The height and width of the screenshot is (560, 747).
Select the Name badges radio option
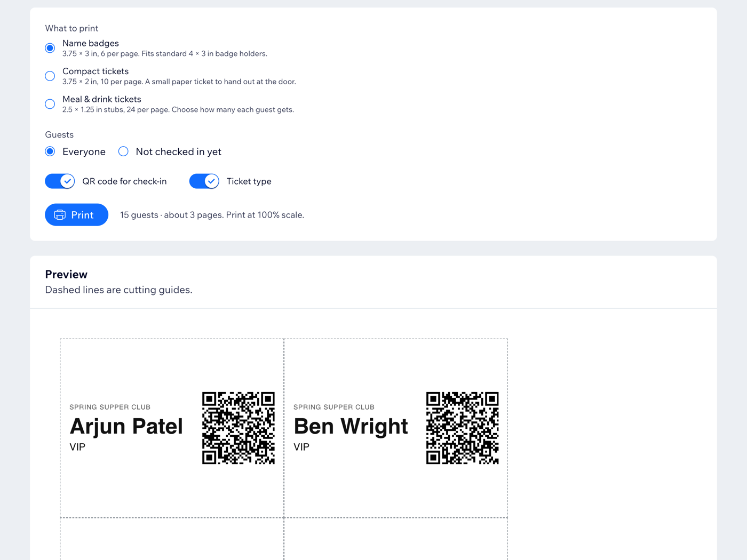pyautogui.click(x=50, y=48)
